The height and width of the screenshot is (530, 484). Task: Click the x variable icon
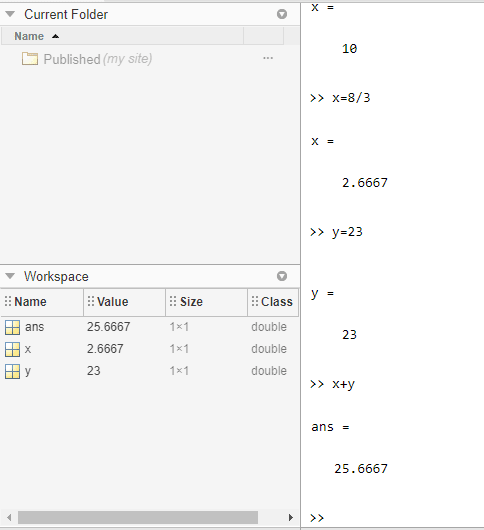(13, 349)
